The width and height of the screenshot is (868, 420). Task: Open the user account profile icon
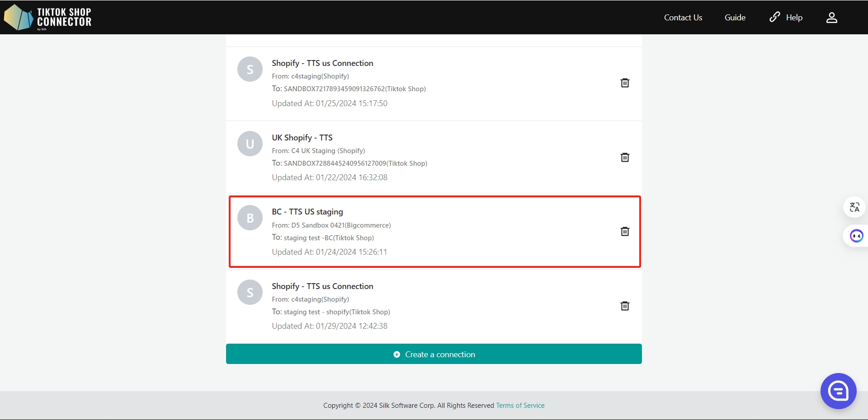831,18
